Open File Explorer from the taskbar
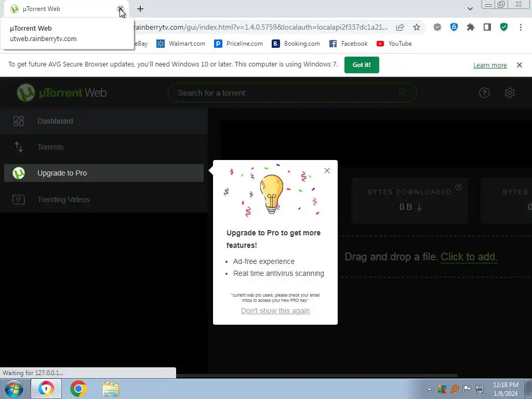Viewport: 532px width, 399px height. pyautogui.click(x=111, y=389)
